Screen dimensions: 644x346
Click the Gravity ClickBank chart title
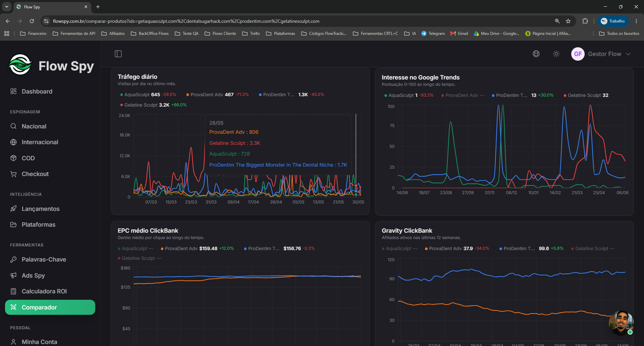(x=407, y=231)
